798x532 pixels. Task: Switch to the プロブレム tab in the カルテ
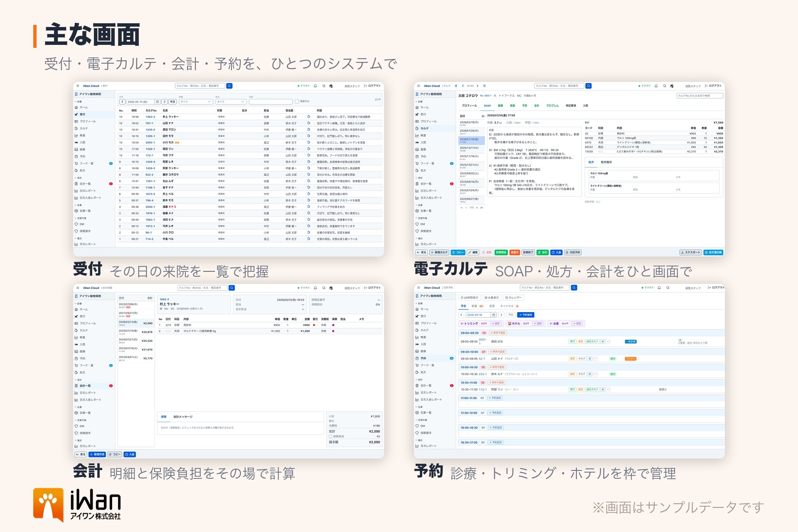(x=552, y=106)
